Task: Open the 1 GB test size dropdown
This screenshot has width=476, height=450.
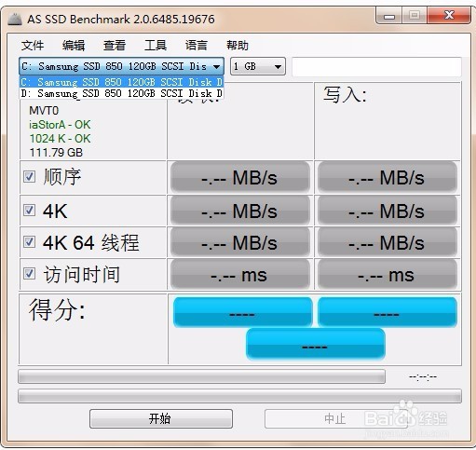Action: pos(258,66)
